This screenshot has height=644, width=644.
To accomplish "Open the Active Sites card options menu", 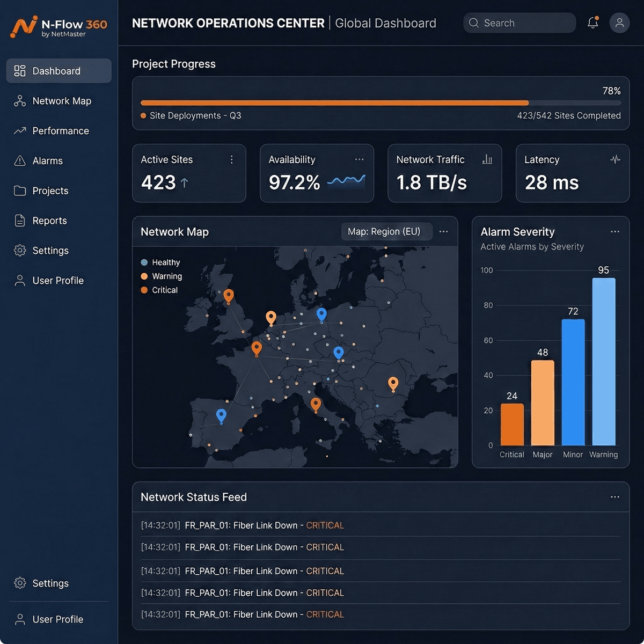I will [231, 159].
